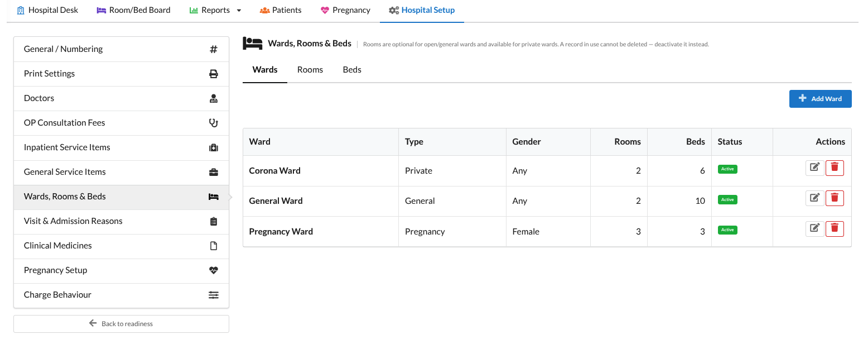
Task: Click the Ward column header
Action: [x=321, y=142]
